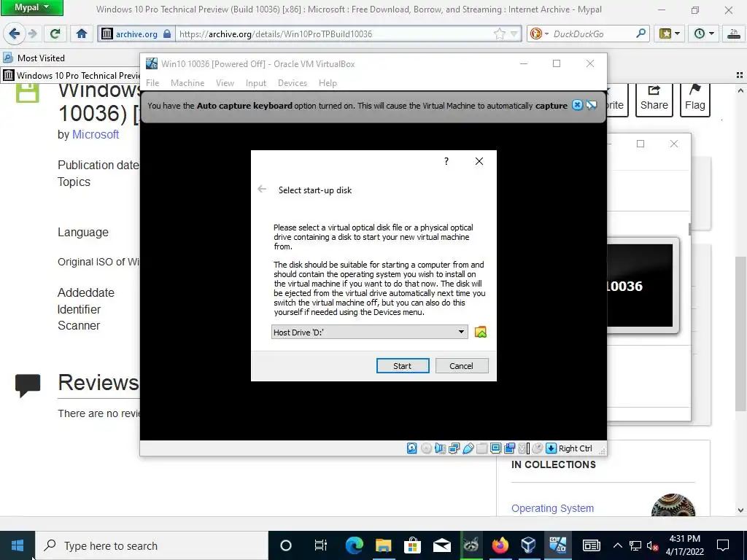Click the virtualization features status icon

coord(524,448)
